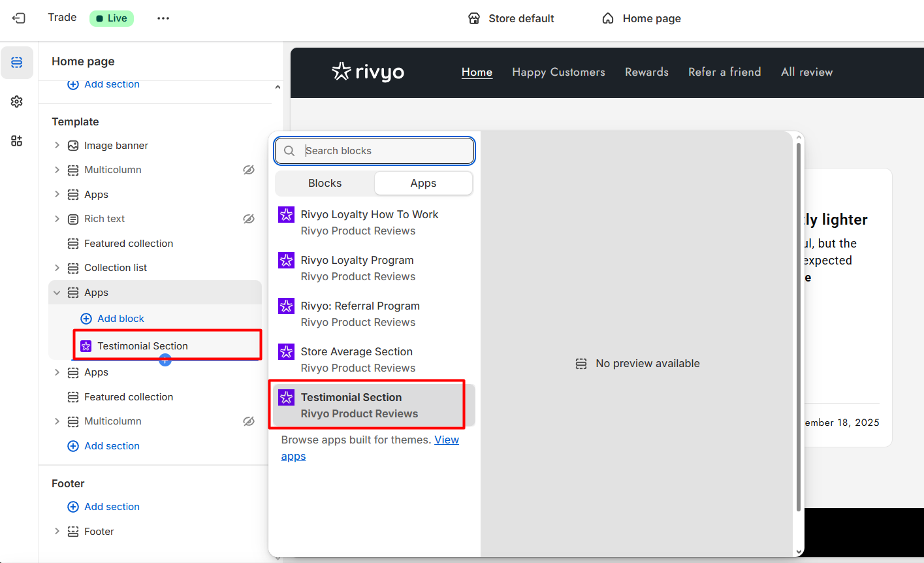
Task: Open Rewards in preview navigation
Action: click(646, 72)
